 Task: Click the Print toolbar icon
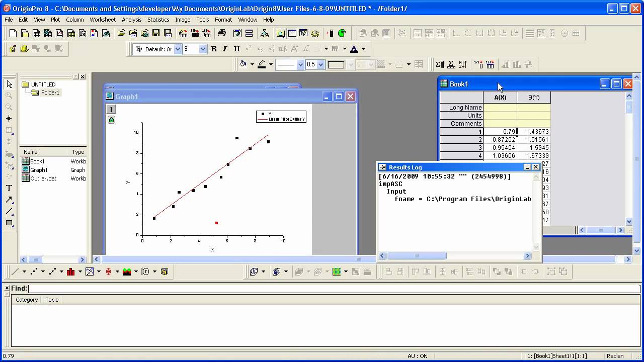(222, 33)
